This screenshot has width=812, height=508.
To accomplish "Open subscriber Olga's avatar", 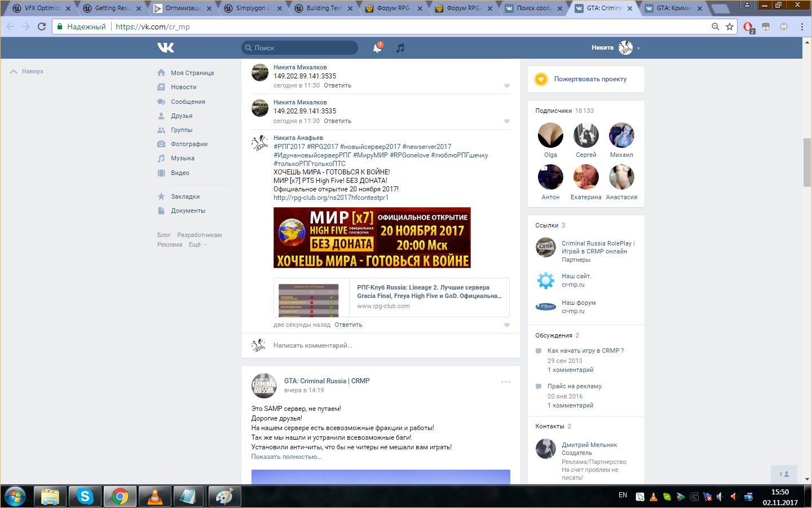I will (550, 135).
